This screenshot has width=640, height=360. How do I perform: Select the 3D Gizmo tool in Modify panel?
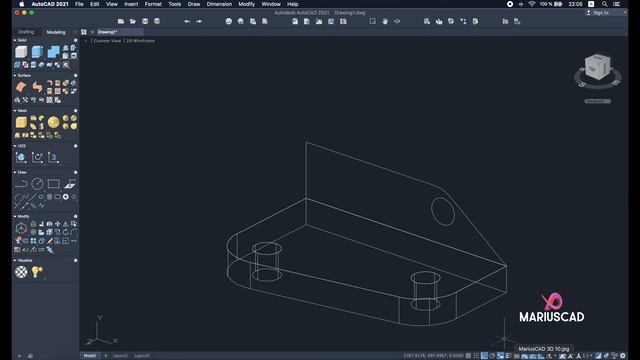click(21, 228)
